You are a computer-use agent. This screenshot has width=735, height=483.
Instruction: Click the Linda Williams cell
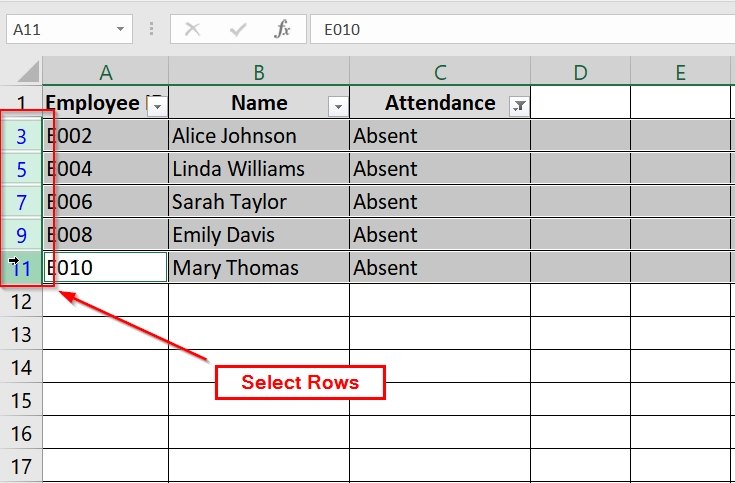259,168
